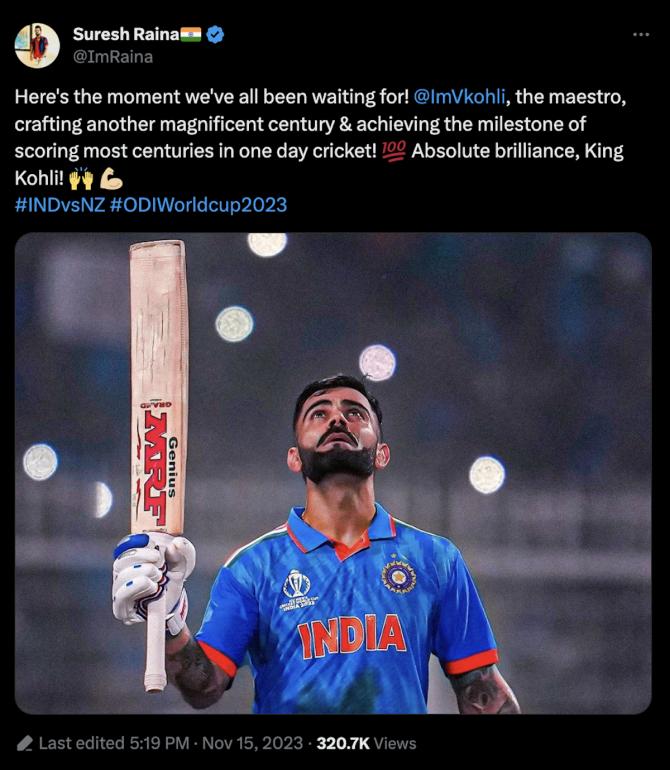This screenshot has height=770, width=670.
Task: Open the #ODIWorldcup2023 hashtag
Action: click(198, 205)
